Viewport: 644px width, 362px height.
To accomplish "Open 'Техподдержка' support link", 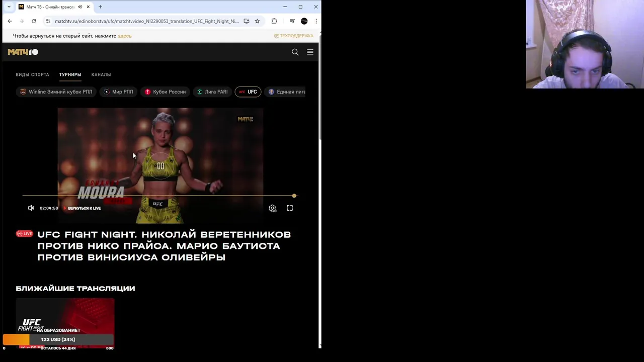I will (x=294, y=36).
